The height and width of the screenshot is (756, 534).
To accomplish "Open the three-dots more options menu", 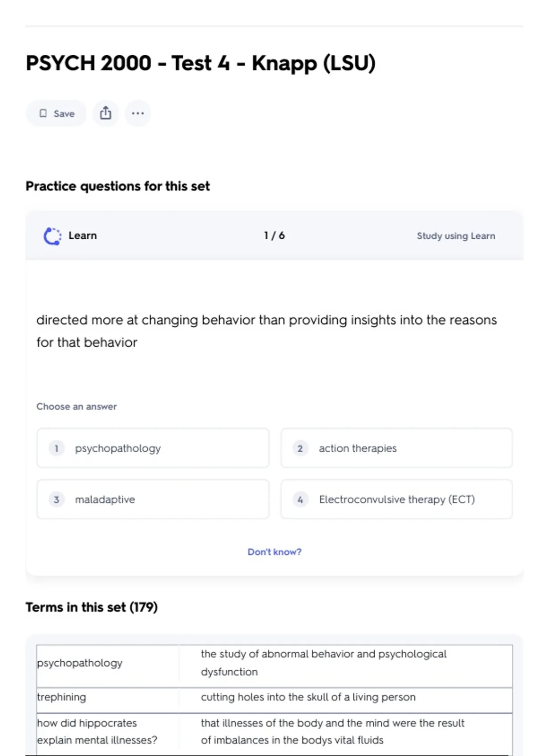I will (138, 113).
